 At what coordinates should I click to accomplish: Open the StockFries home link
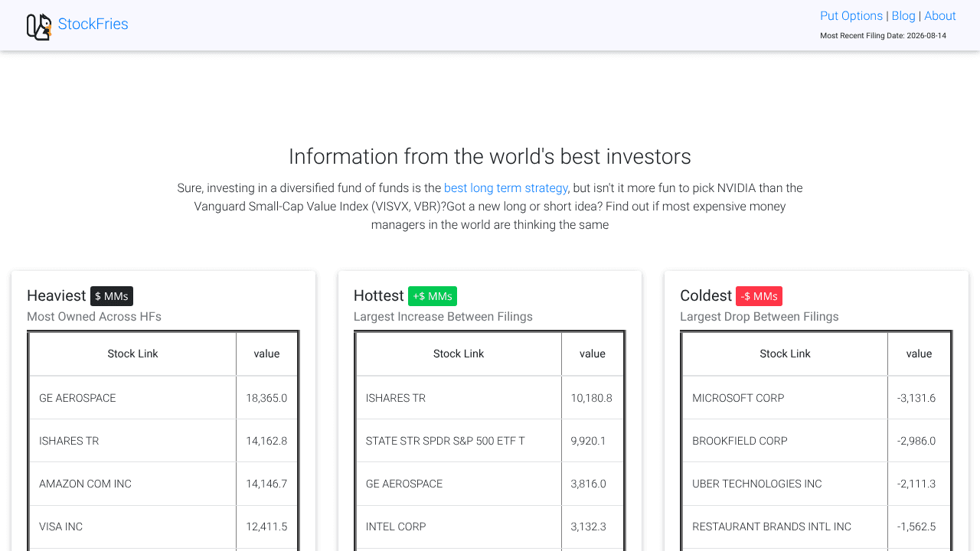pos(93,24)
